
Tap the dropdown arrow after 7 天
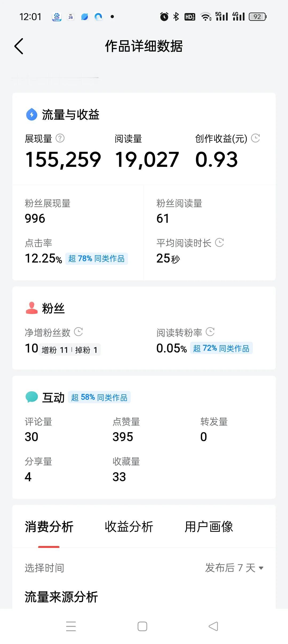click(x=261, y=568)
